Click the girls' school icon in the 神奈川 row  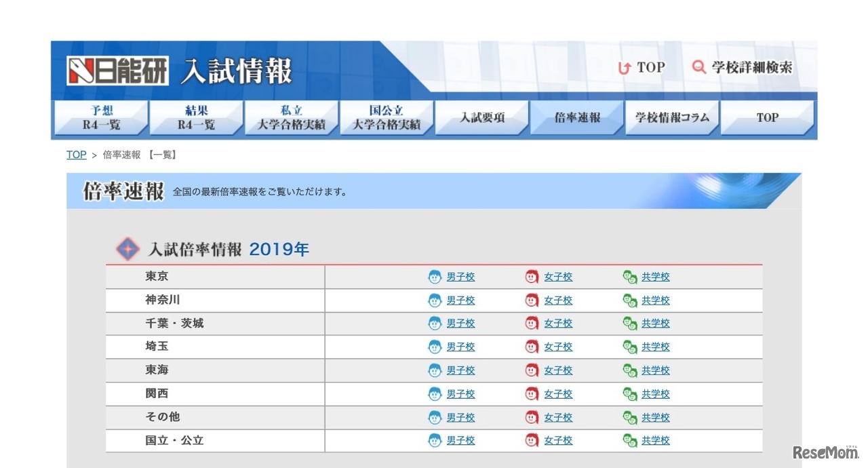(532, 300)
